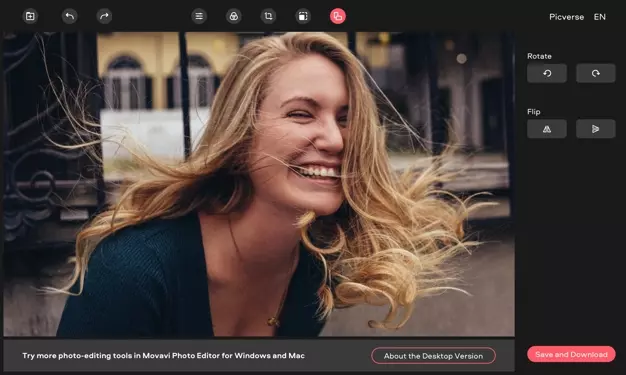The image size is (626, 375).
Task: Open the color filters tool
Action: pos(234,16)
